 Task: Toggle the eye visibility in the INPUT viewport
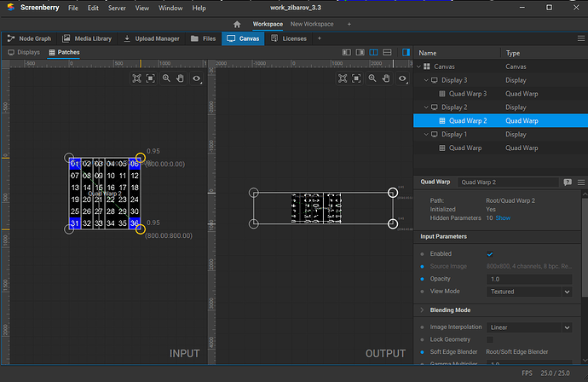pos(198,78)
